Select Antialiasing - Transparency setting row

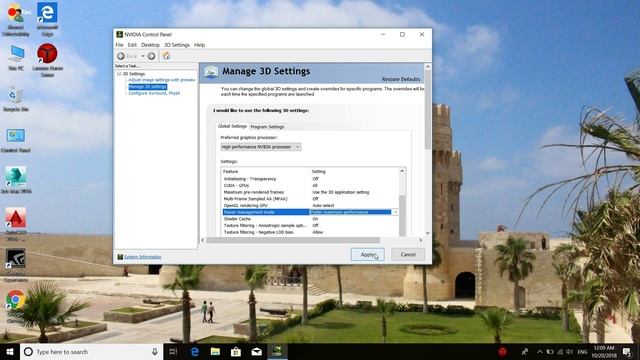point(311,179)
